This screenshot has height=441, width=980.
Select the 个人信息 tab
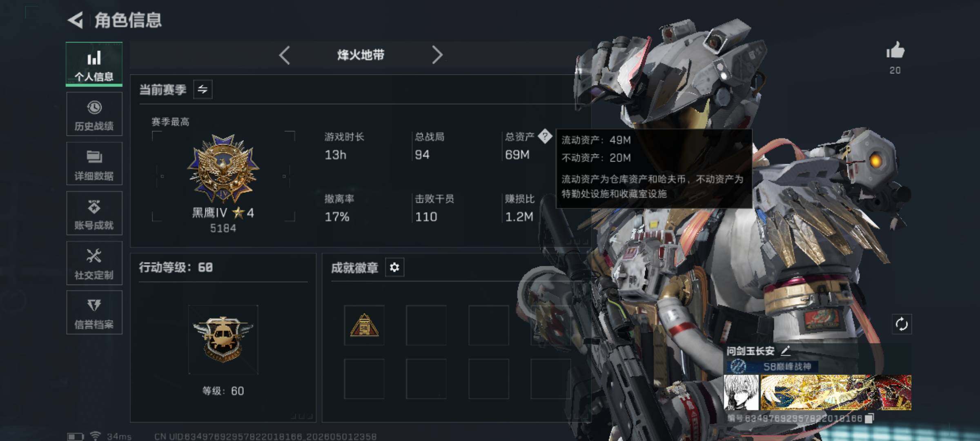click(94, 65)
